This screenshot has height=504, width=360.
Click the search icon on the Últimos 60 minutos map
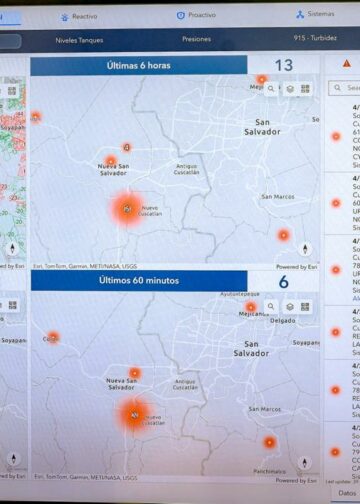click(271, 306)
